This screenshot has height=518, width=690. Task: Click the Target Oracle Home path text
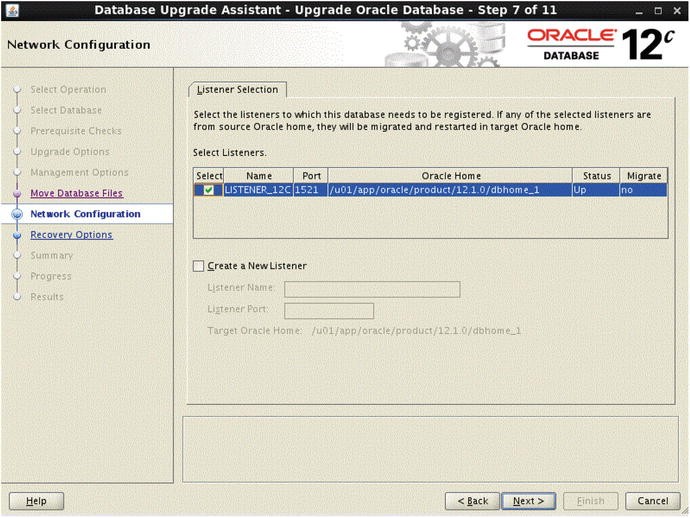416,331
